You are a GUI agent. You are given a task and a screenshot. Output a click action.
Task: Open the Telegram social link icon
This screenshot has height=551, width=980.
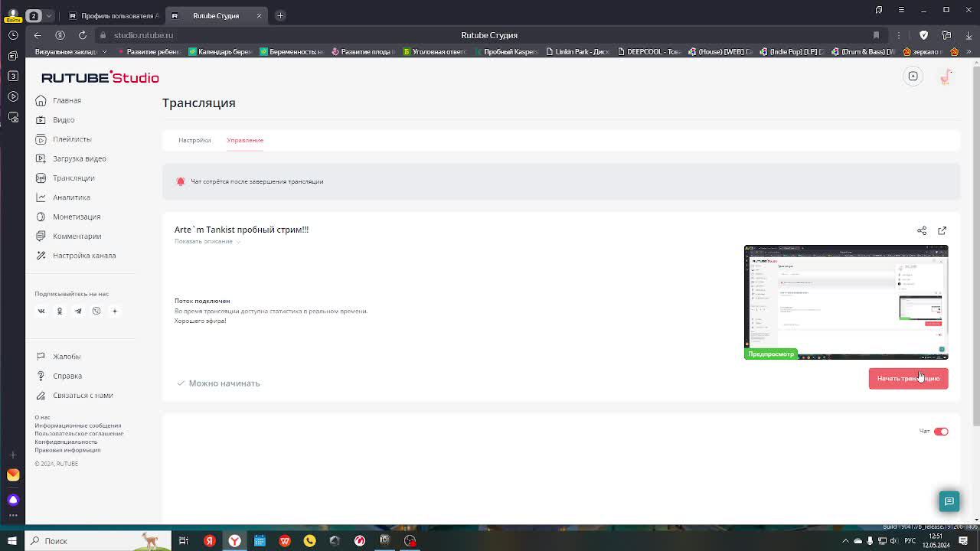coord(78,311)
